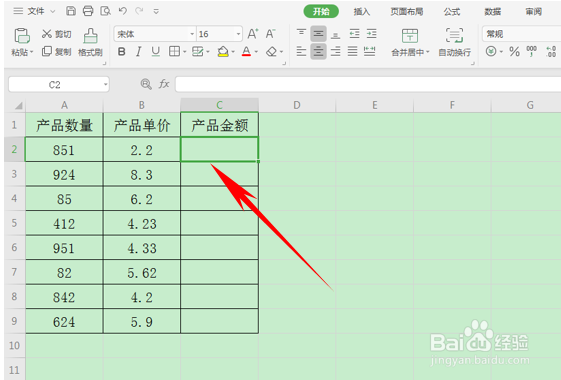Click the decimal places icon beside separator
Screen dimensions: 561x380
[551, 52]
